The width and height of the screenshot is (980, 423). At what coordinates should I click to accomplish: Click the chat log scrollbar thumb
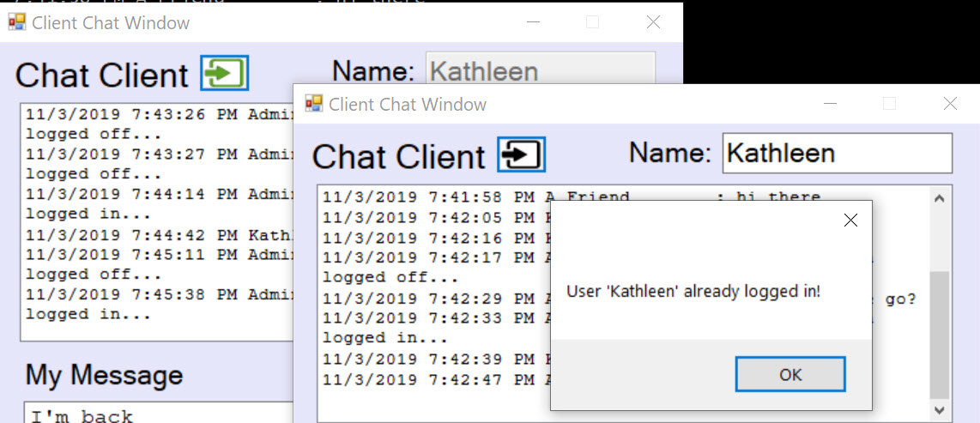tap(940, 335)
